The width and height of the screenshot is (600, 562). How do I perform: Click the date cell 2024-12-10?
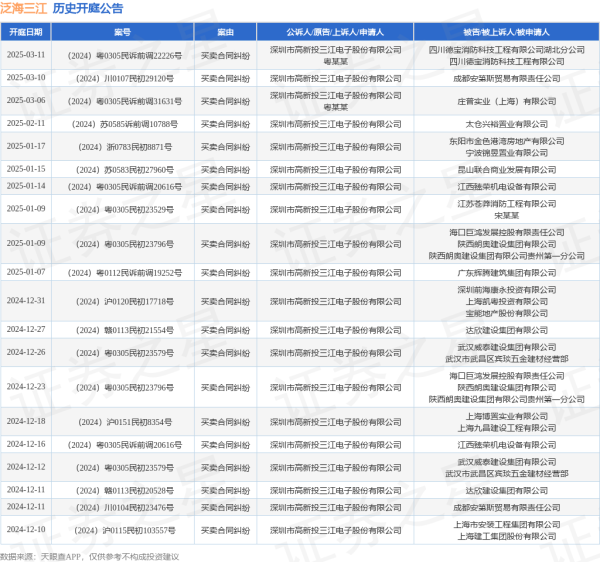[26, 529]
